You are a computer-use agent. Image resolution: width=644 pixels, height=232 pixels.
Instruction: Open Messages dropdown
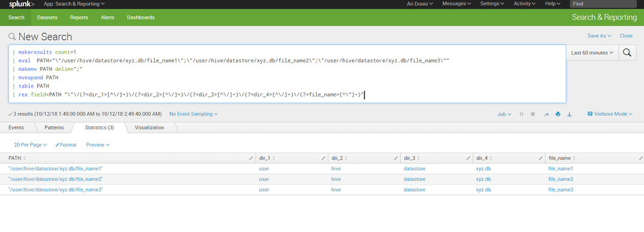point(456,4)
